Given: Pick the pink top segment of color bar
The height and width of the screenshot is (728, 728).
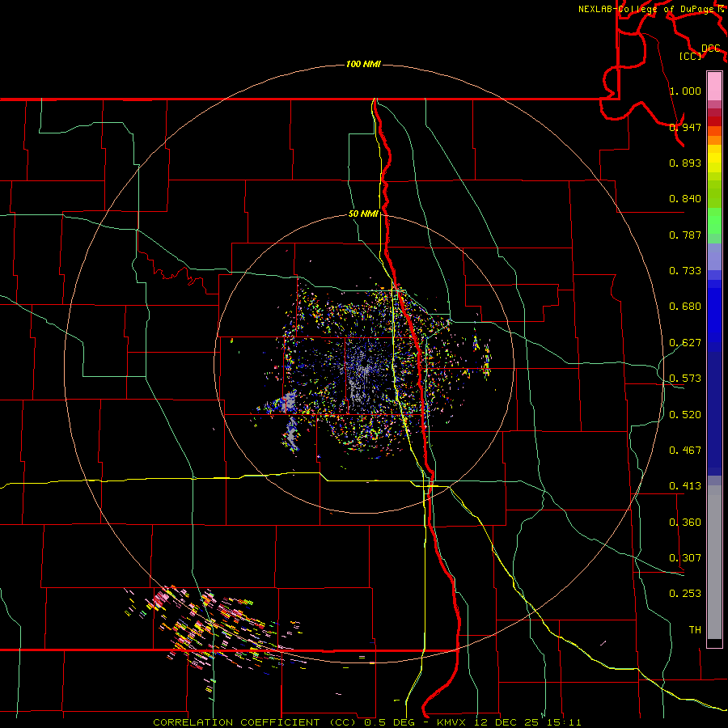Looking at the screenshot, I should 714,86.
